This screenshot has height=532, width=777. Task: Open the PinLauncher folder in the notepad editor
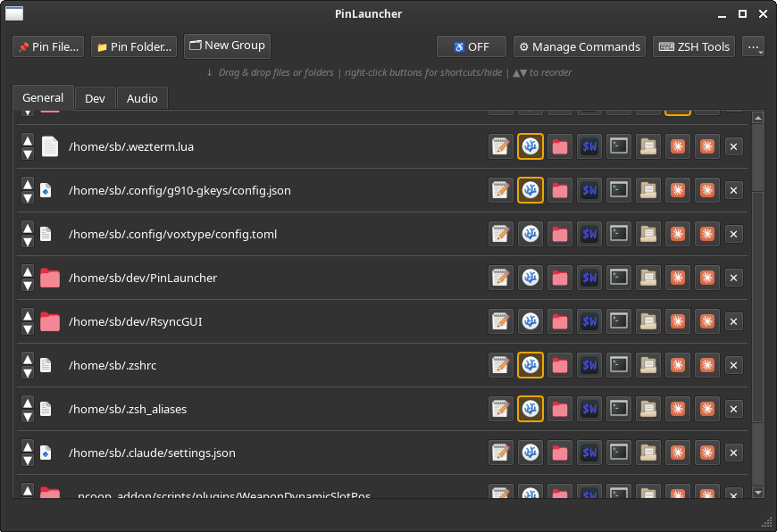[x=500, y=278]
